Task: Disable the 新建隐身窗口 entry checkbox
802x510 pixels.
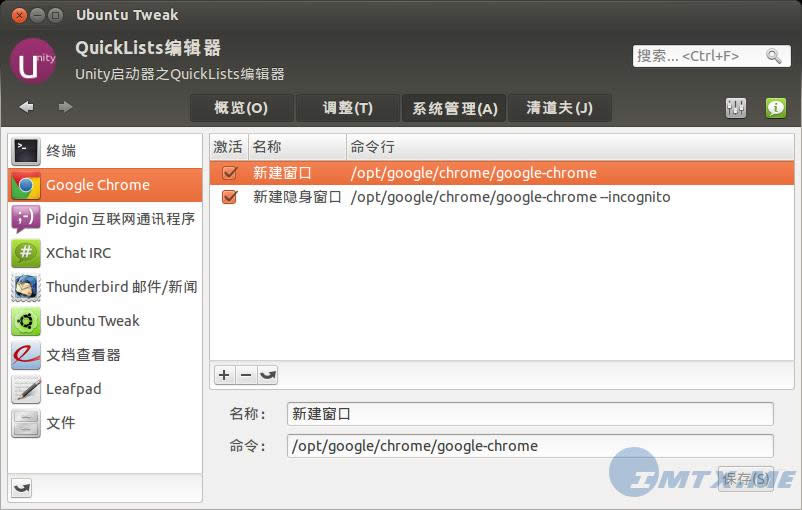Action: 230,197
